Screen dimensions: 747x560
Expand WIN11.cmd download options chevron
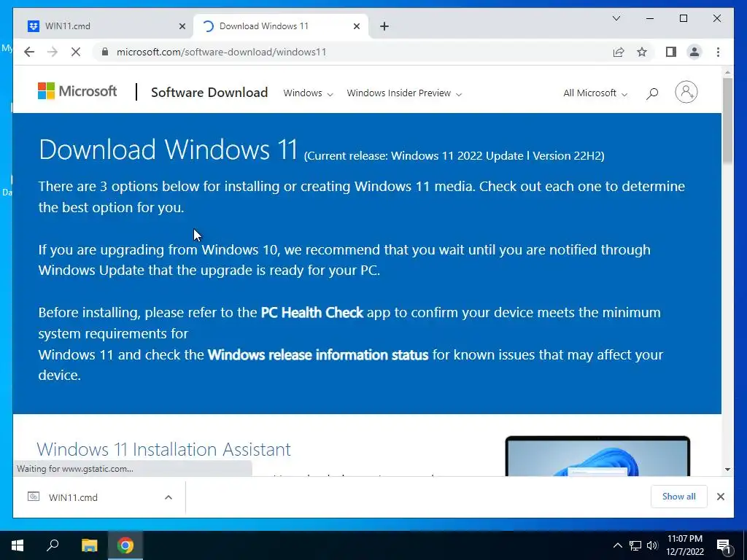169,497
